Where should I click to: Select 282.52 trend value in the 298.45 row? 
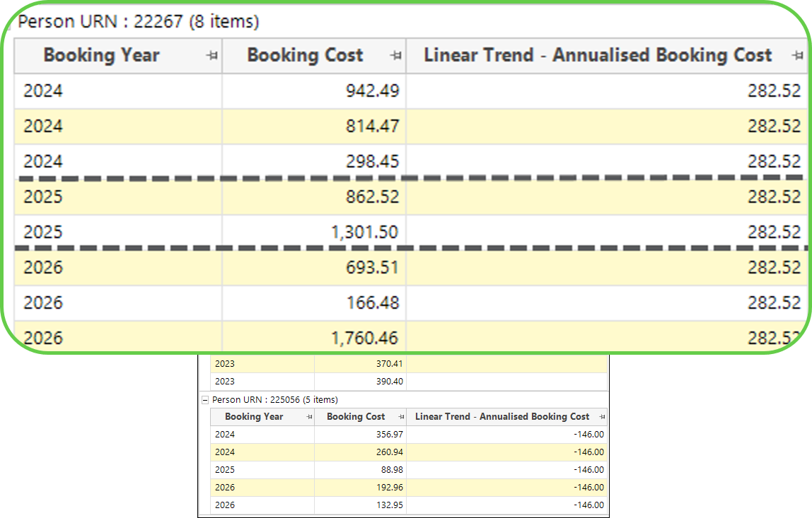(607, 161)
